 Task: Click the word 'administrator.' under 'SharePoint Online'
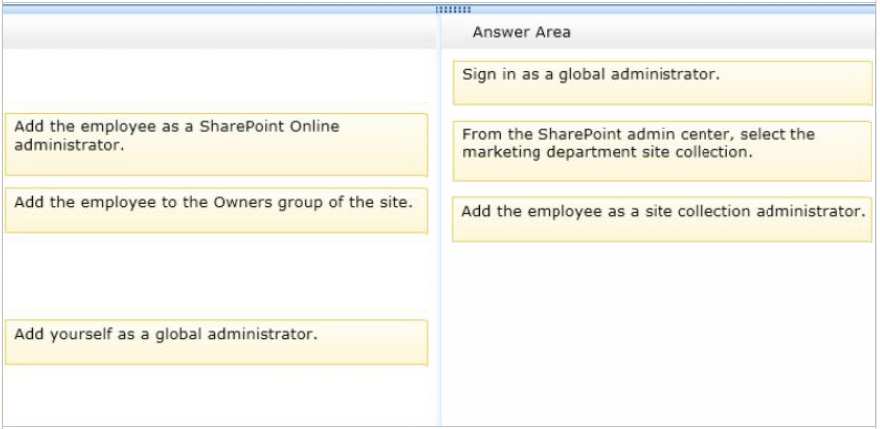(x=69, y=145)
